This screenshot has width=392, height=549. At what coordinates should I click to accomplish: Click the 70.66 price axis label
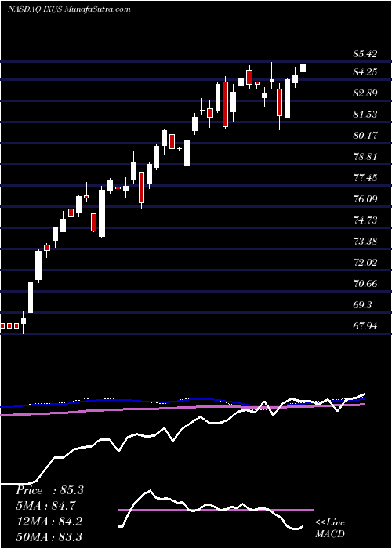[365, 283]
